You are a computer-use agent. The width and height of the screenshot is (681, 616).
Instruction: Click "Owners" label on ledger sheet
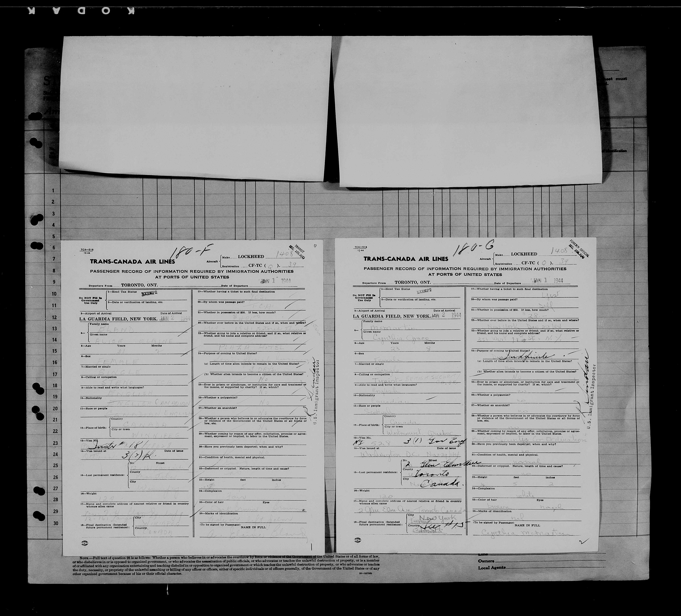486,561
